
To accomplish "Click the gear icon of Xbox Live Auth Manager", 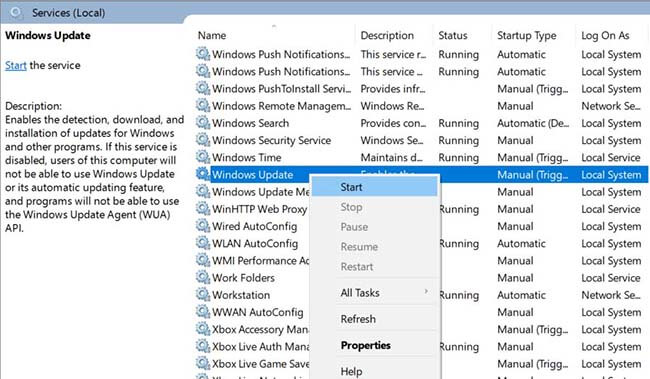I will [x=203, y=346].
